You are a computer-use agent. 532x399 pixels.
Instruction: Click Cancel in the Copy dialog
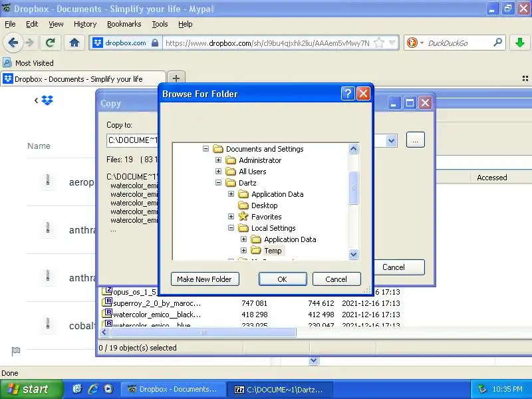(x=398, y=267)
